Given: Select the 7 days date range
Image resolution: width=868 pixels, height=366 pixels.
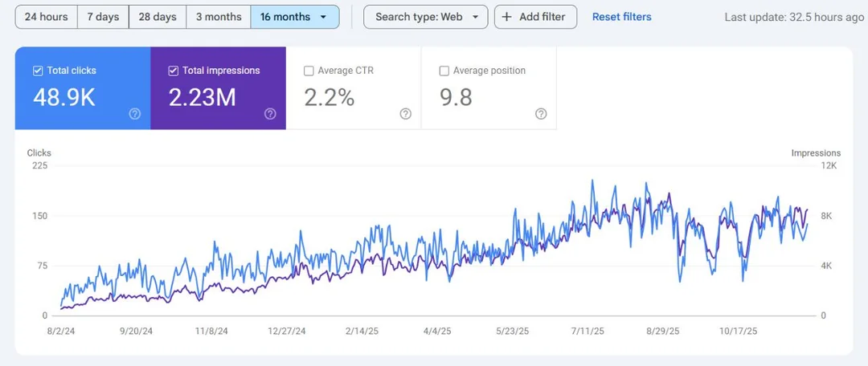Looking at the screenshot, I should (103, 17).
